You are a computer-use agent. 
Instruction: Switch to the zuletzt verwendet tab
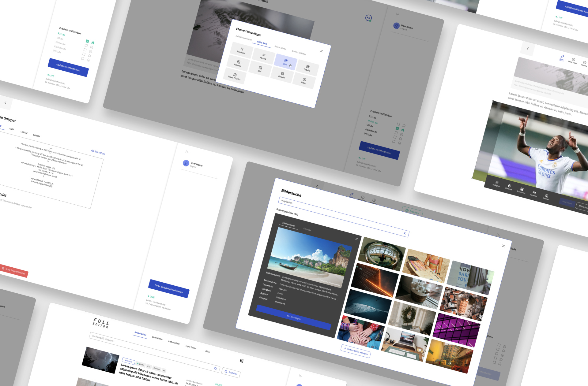pyautogui.click(x=243, y=38)
